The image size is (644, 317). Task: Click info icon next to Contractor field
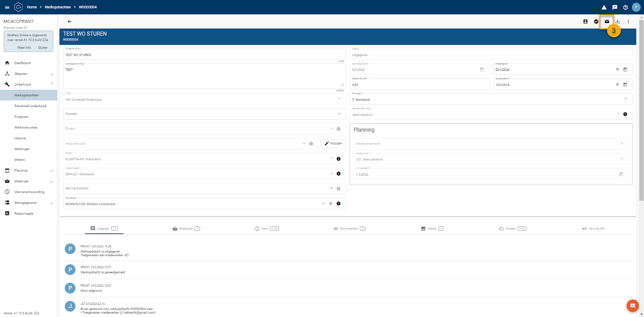pos(339,204)
